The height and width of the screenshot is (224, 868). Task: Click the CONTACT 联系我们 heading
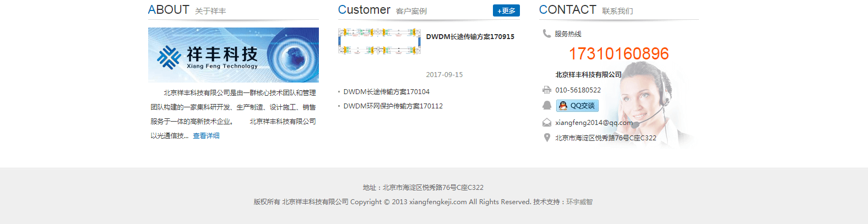(586, 10)
